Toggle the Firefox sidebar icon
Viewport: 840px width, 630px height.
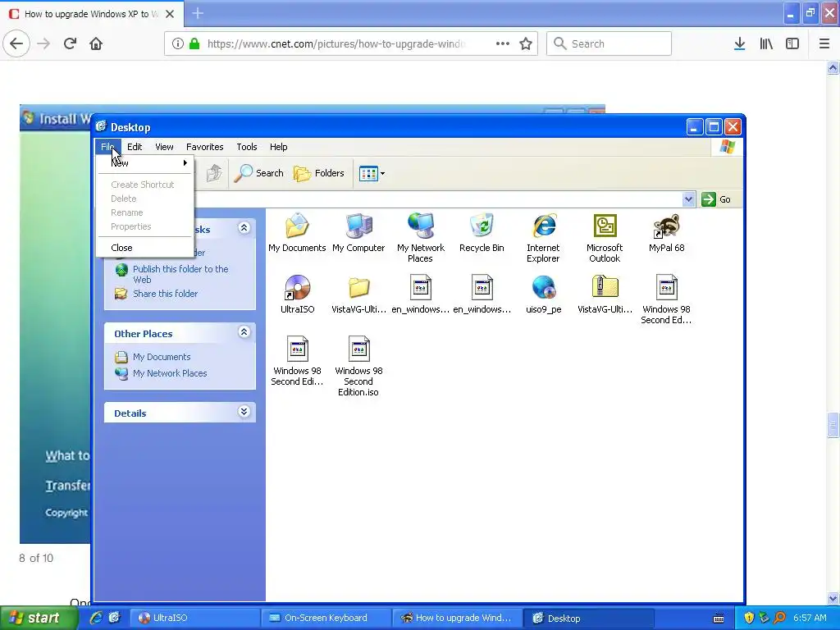click(x=792, y=43)
